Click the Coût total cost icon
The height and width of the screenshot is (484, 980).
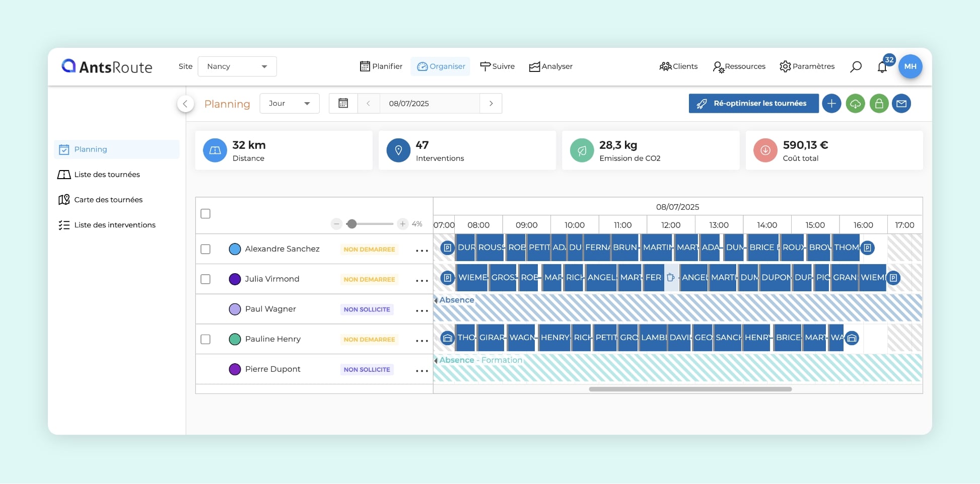coord(765,150)
